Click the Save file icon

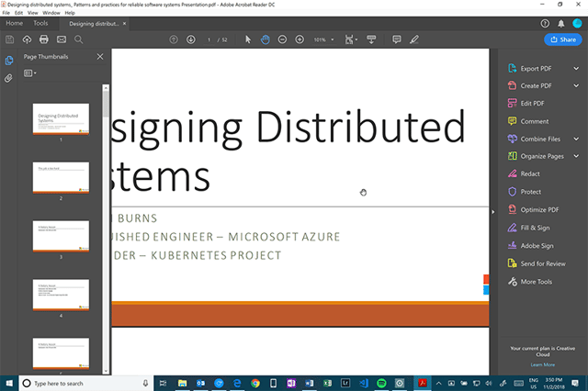point(10,39)
